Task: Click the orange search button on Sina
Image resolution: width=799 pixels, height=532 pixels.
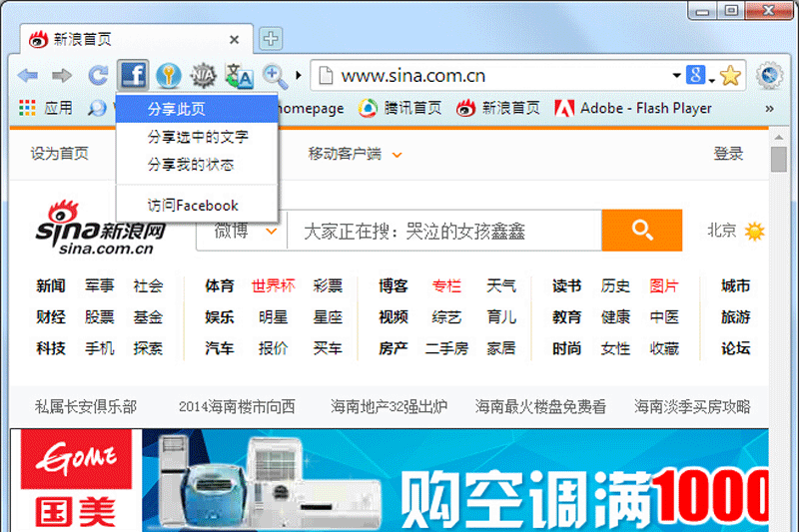Action: point(641,231)
